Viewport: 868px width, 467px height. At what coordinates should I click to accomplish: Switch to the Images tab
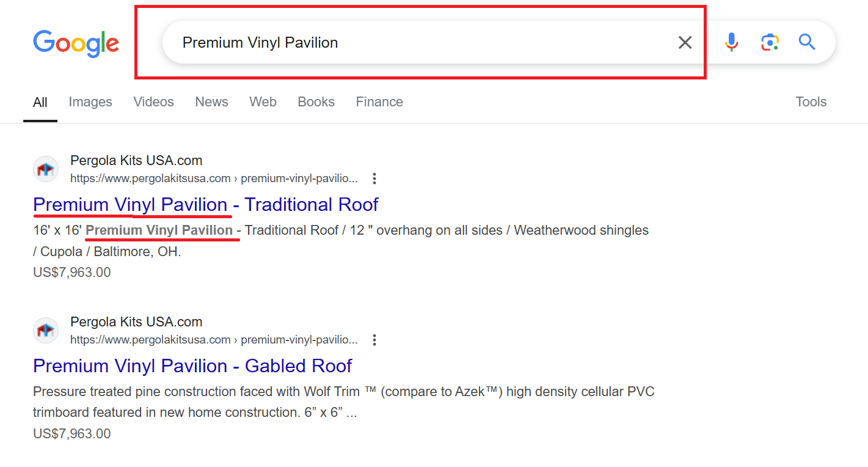[90, 102]
